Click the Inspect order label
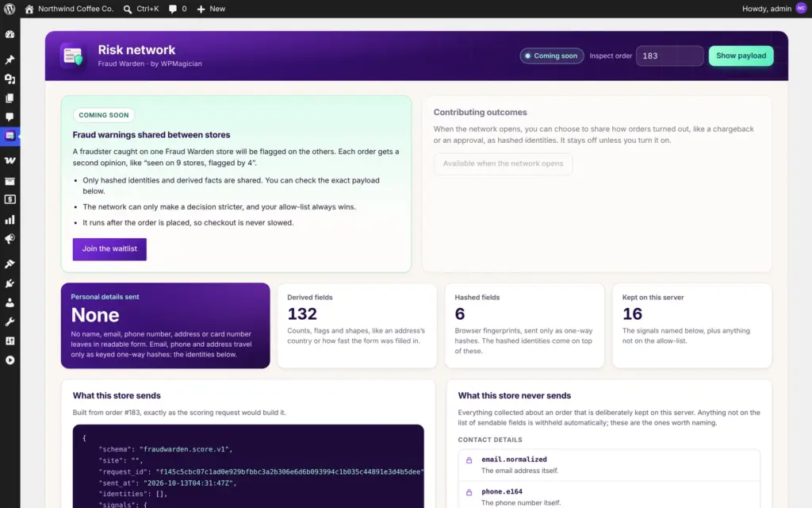Image resolution: width=812 pixels, height=508 pixels. (611, 56)
